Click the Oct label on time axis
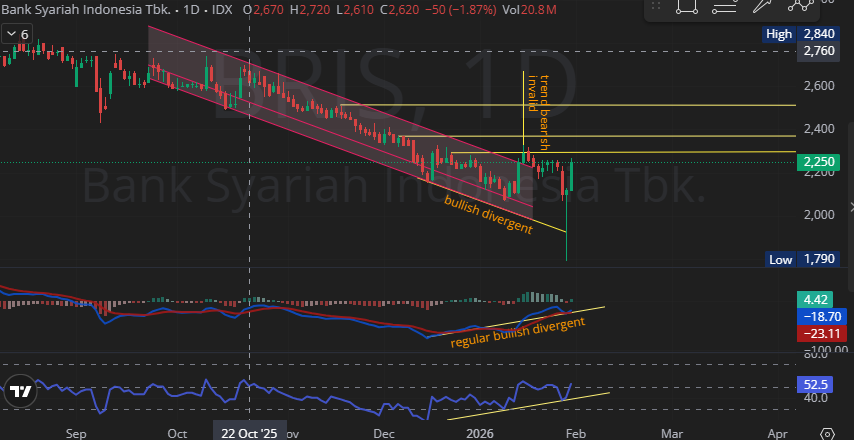The width and height of the screenshot is (854, 440). click(x=178, y=433)
